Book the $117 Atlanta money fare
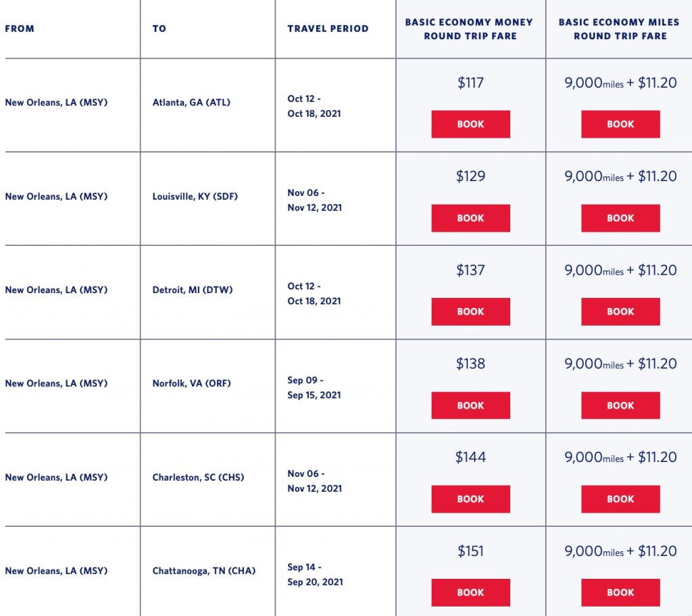692x616 pixels. click(x=470, y=124)
